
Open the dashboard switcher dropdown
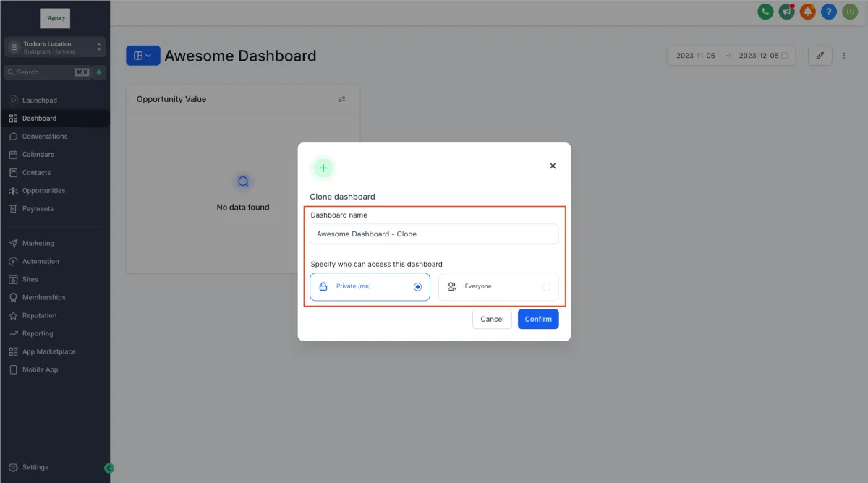(143, 56)
